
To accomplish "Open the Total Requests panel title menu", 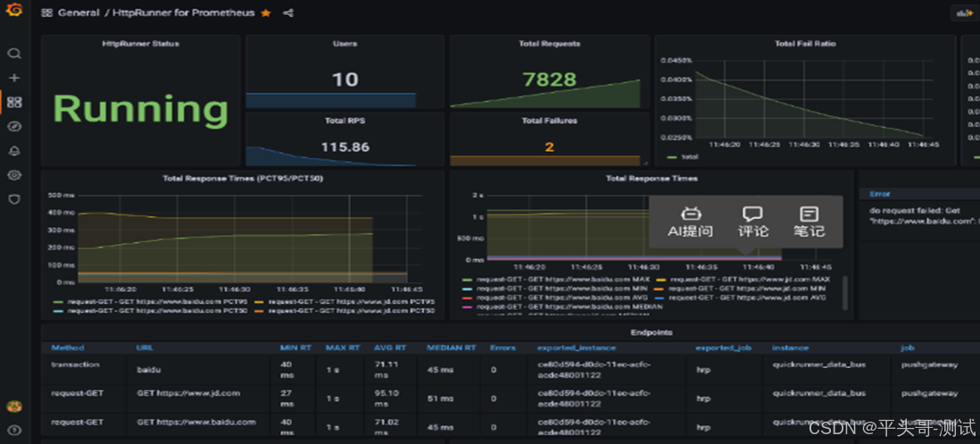I will pyautogui.click(x=550, y=44).
